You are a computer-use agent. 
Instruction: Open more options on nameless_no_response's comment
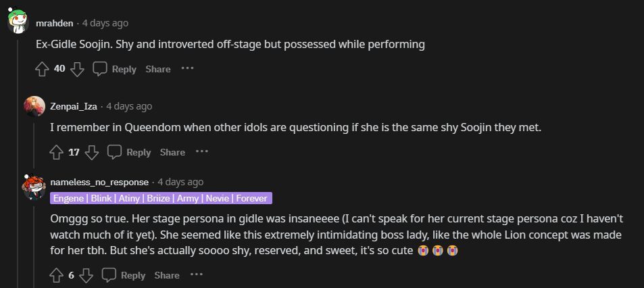[196, 275]
